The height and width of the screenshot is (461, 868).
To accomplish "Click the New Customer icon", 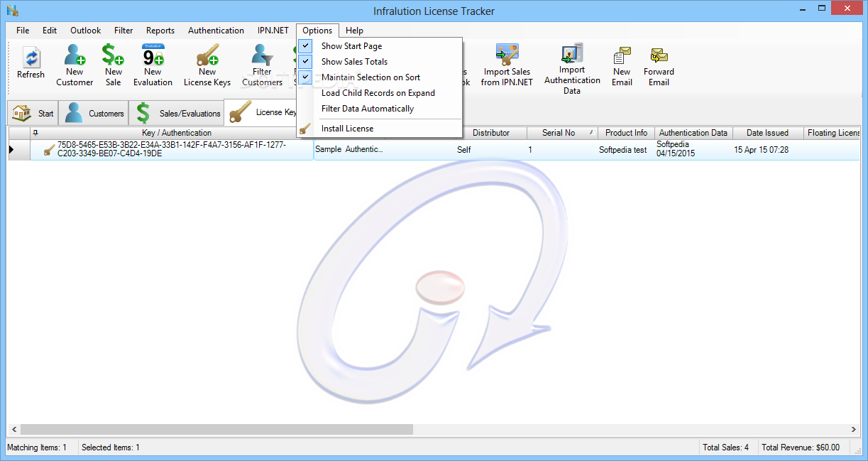I will 75,55.
